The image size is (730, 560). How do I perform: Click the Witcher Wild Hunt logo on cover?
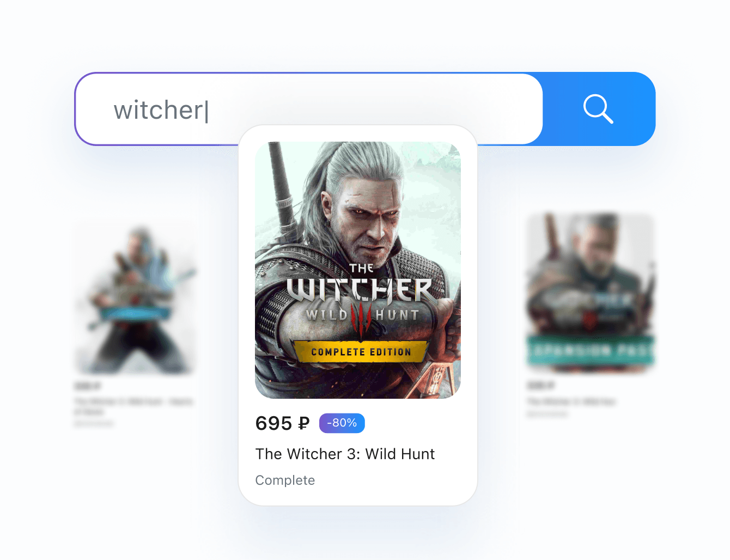pos(361,297)
